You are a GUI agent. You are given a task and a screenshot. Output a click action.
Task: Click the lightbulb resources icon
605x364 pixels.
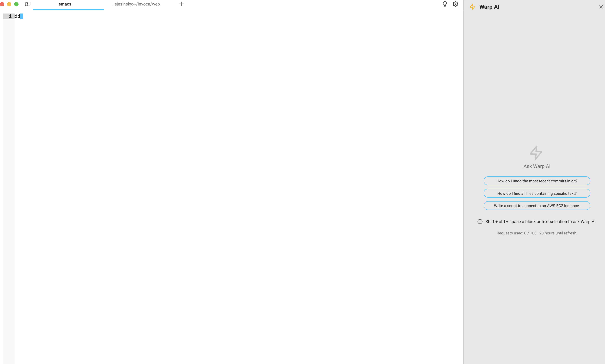pyautogui.click(x=445, y=4)
